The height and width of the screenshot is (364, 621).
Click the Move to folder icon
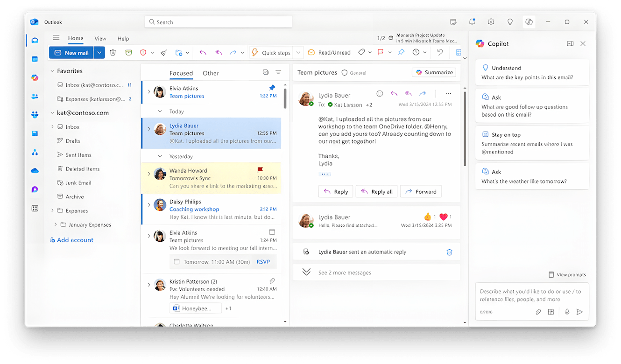[x=179, y=53]
